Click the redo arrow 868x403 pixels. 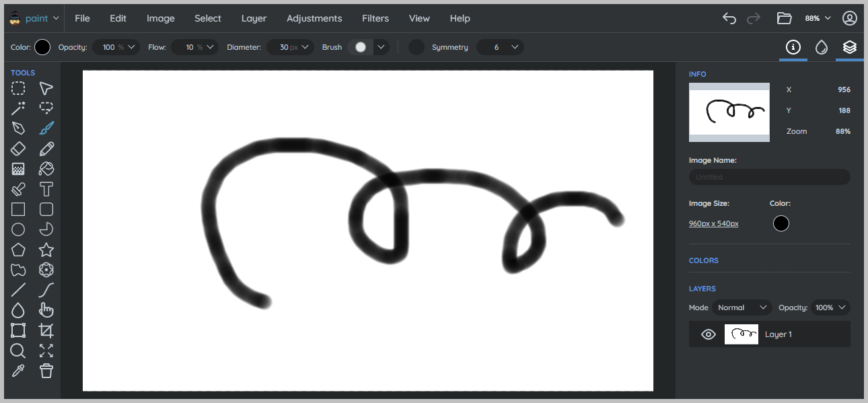(754, 18)
